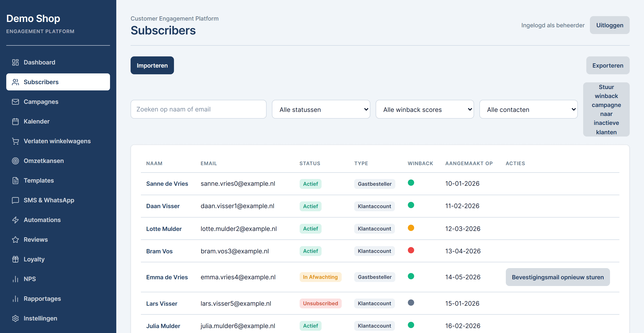
Task: Click the shopping cart icon in sidebar
Action: pos(15,141)
